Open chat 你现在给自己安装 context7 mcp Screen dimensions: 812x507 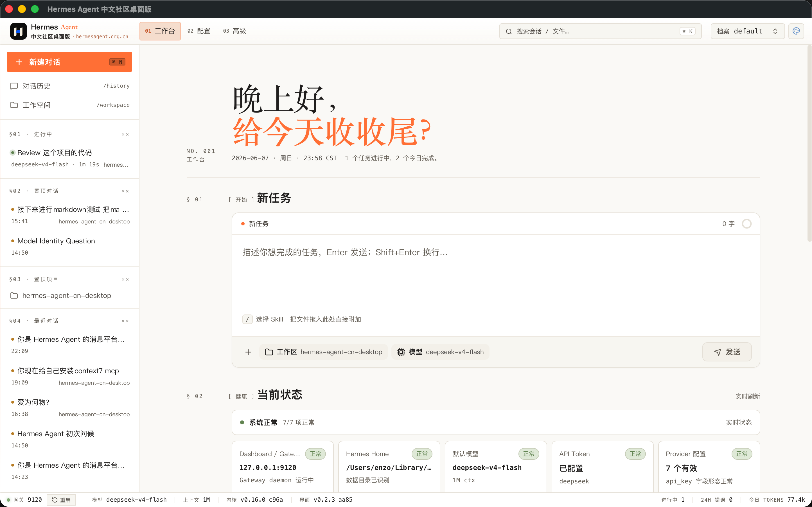tap(69, 376)
